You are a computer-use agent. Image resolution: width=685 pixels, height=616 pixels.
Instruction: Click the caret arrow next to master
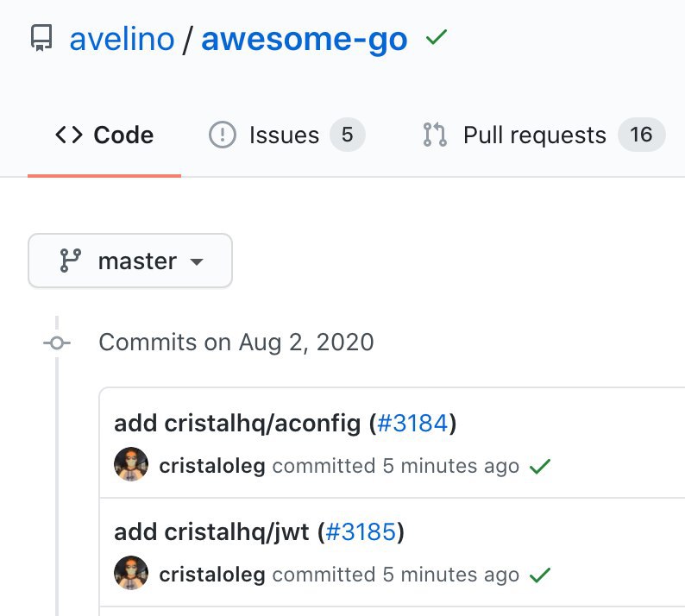[197, 261]
